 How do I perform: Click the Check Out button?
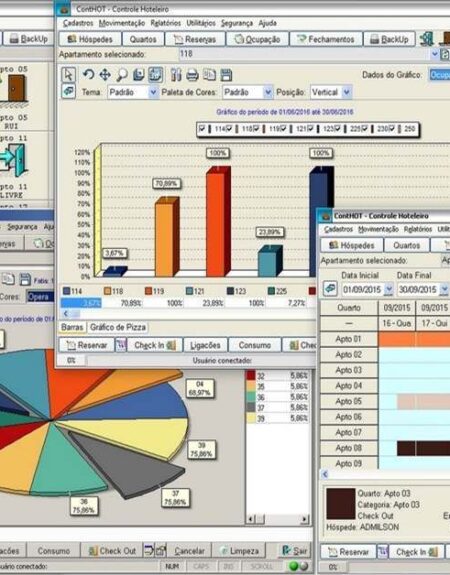[111, 551]
